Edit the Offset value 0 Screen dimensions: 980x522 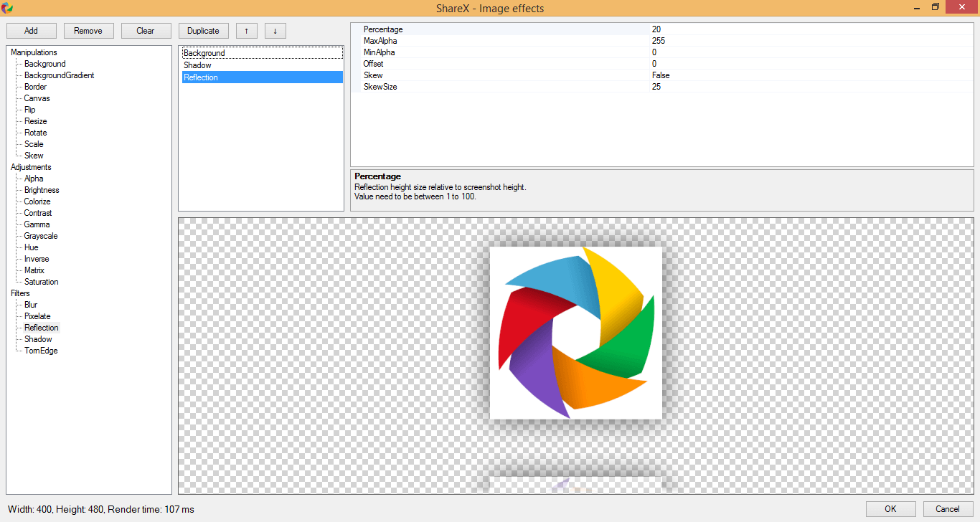[811, 64]
